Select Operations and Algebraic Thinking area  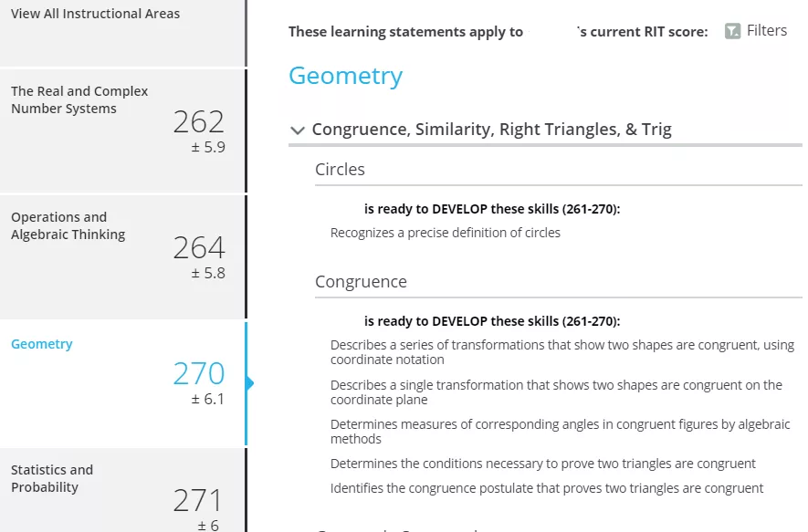click(x=122, y=257)
